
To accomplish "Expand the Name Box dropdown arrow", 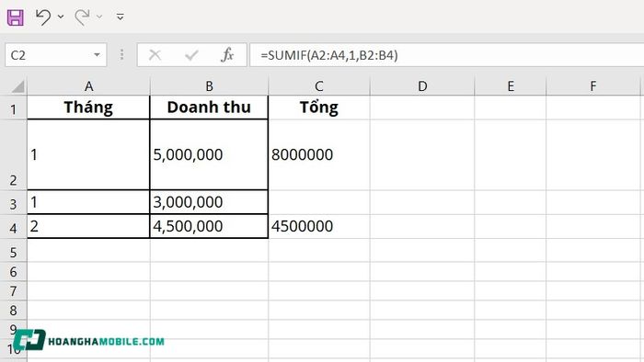I will click(97, 55).
